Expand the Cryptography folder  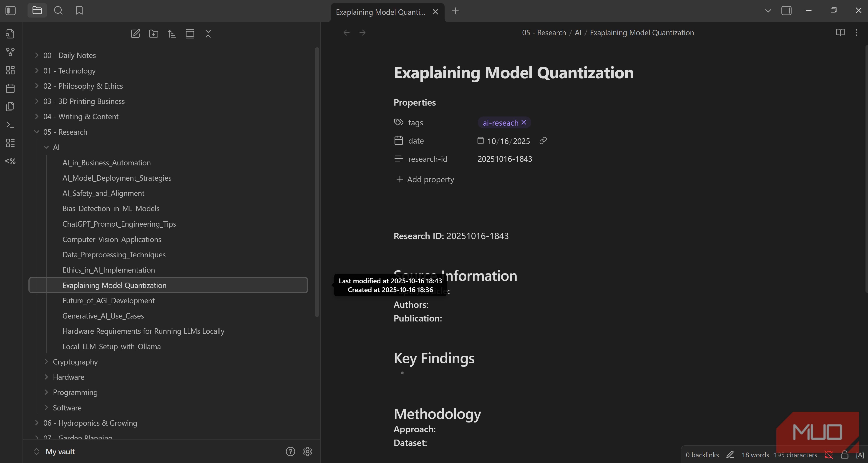click(x=46, y=362)
